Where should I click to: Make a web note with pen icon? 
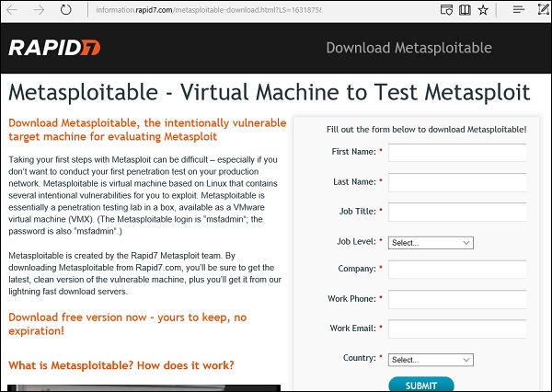(x=544, y=9)
